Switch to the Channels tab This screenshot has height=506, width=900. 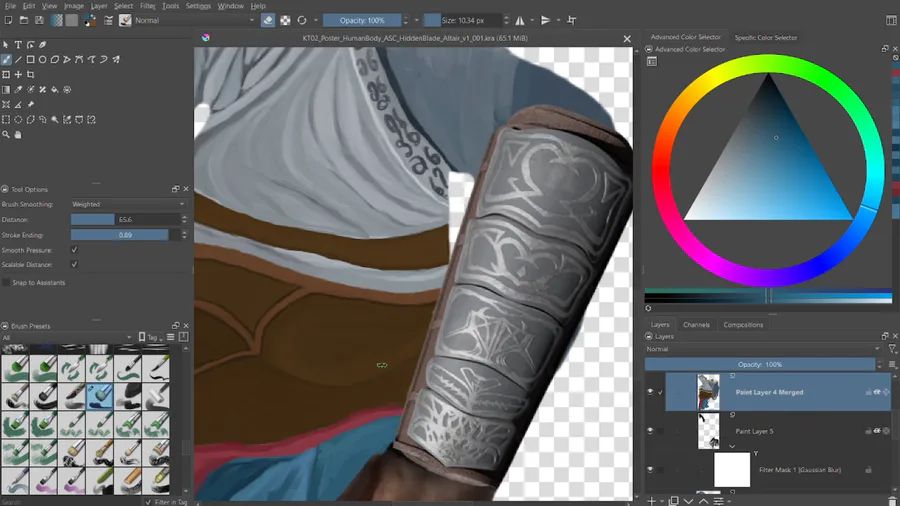click(696, 325)
